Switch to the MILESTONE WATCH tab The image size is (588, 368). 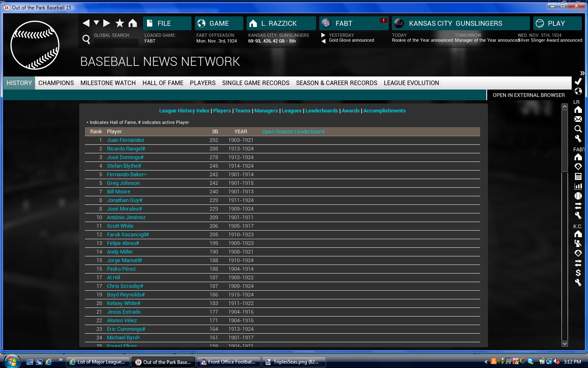tap(108, 83)
